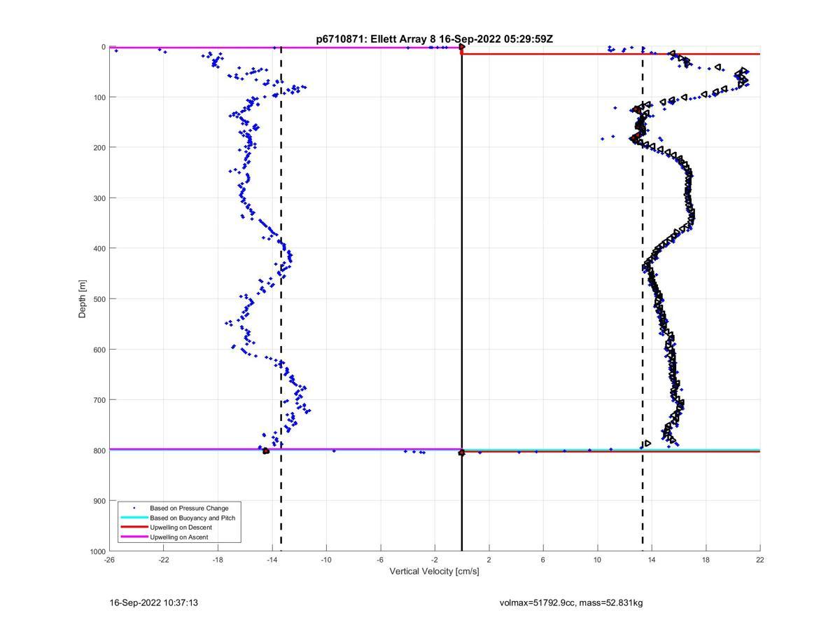The width and height of the screenshot is (840, 620).
Task: Click the y-axis tick label 700
Action: [99, 400]
